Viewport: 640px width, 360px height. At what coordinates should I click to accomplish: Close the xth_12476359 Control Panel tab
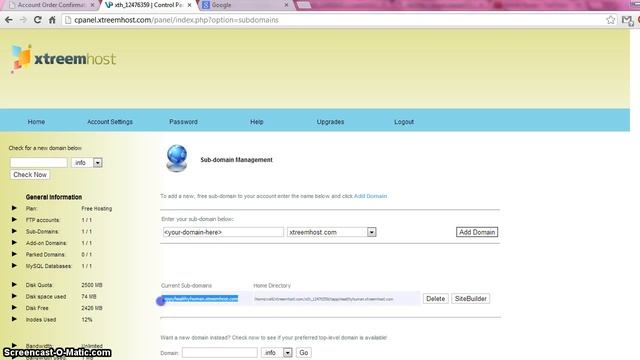click(189, 5)
